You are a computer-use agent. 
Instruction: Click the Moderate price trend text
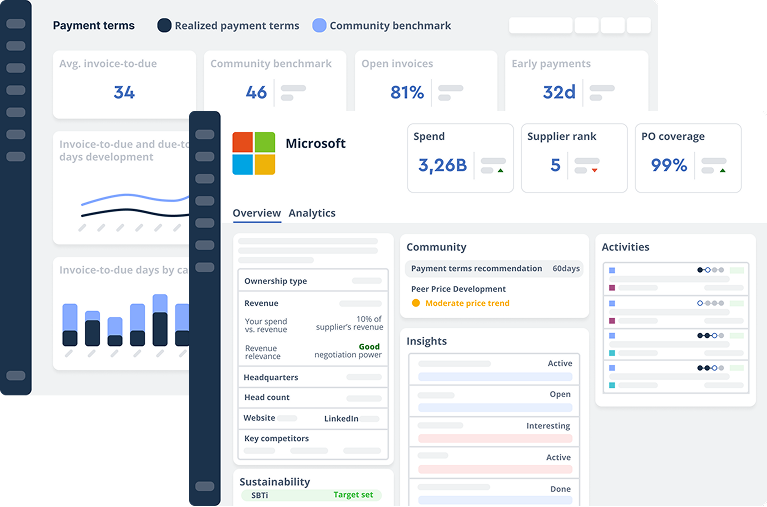click(x=467, y=303)
